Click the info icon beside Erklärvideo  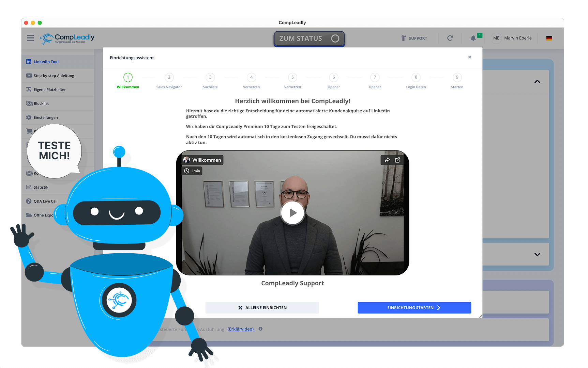coord(260,329)
